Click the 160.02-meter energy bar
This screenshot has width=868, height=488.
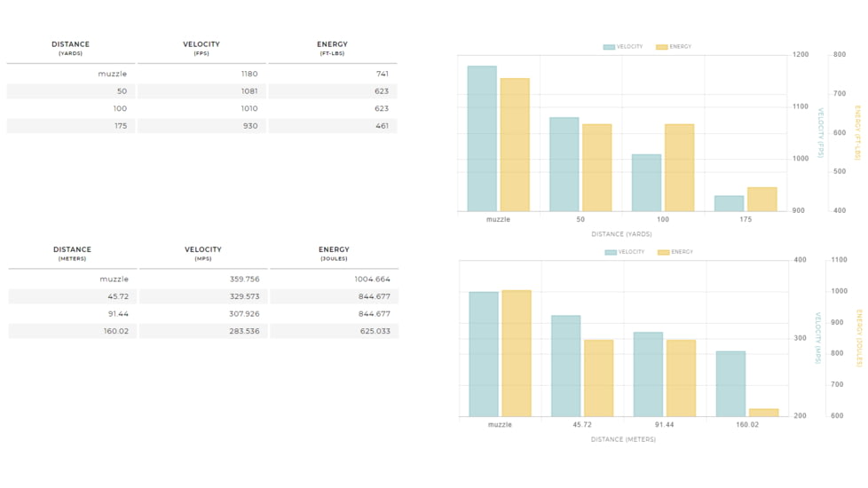[x=763, y=413]
